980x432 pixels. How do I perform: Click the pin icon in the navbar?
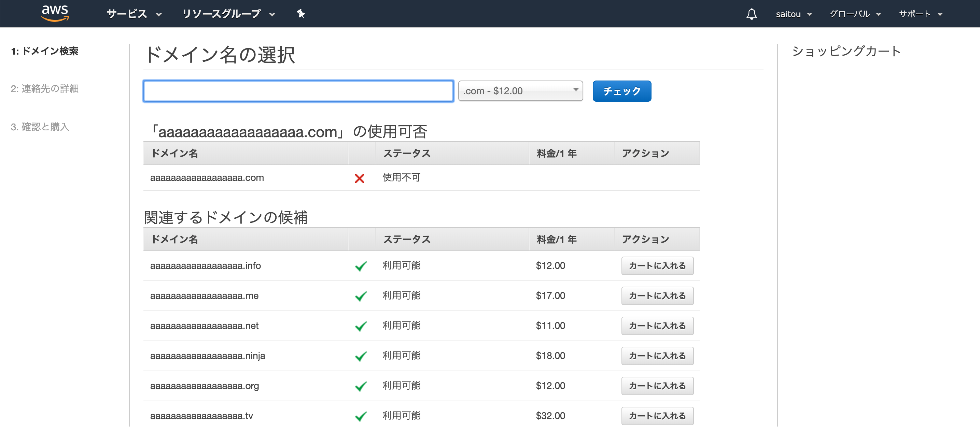pos(300,14)
